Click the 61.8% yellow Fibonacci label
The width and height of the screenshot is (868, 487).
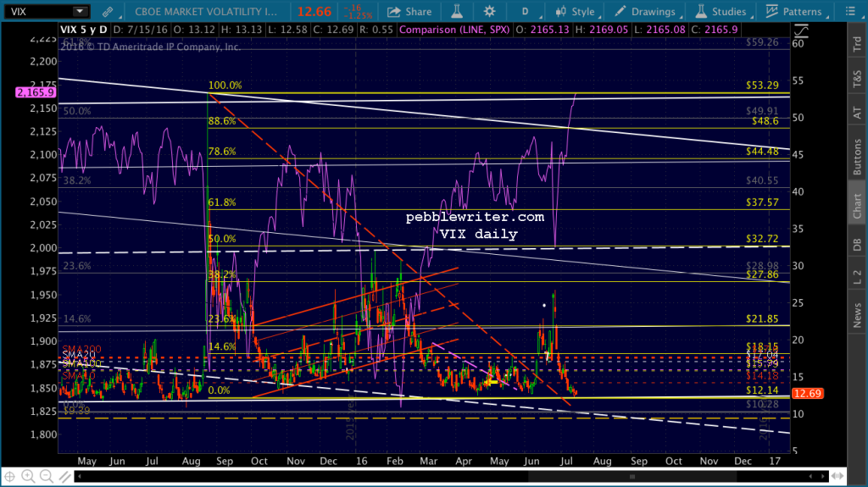pos(222,202)
